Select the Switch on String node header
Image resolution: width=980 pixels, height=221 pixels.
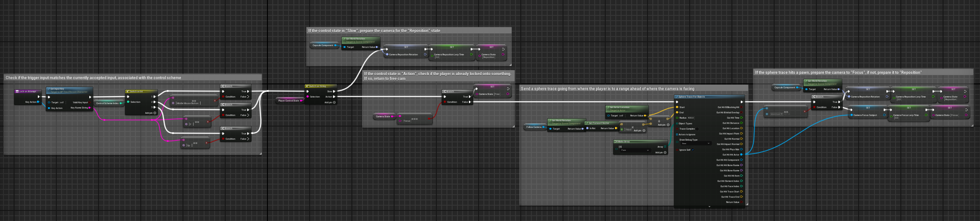coord(318,86)
